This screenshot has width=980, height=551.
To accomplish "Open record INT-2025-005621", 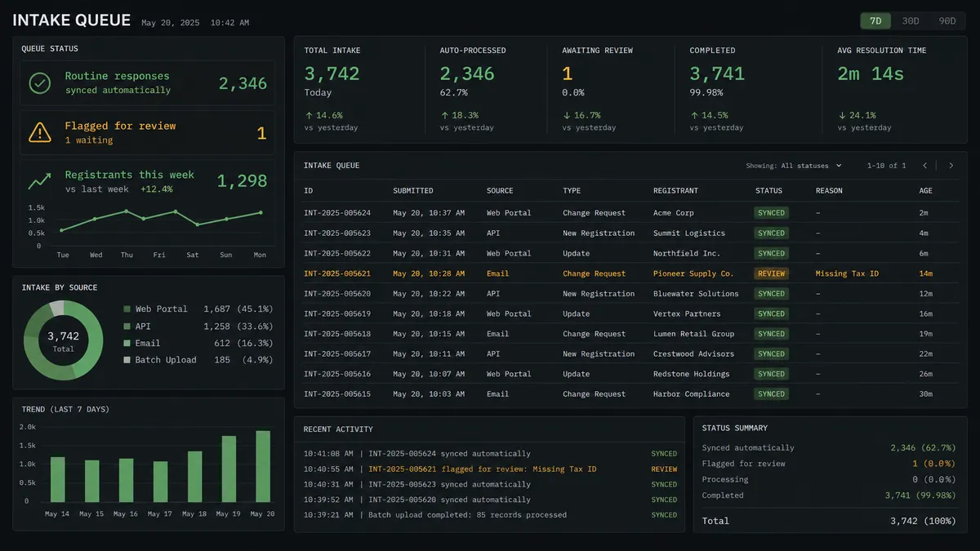I will 337,273.
